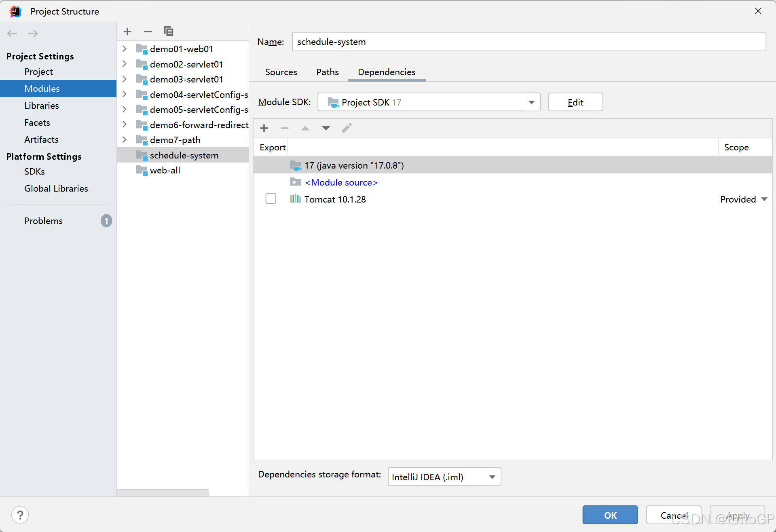Select the 17 java version dependency row
The height and width of the screenshot is (532, 776).
coord(512,165)
